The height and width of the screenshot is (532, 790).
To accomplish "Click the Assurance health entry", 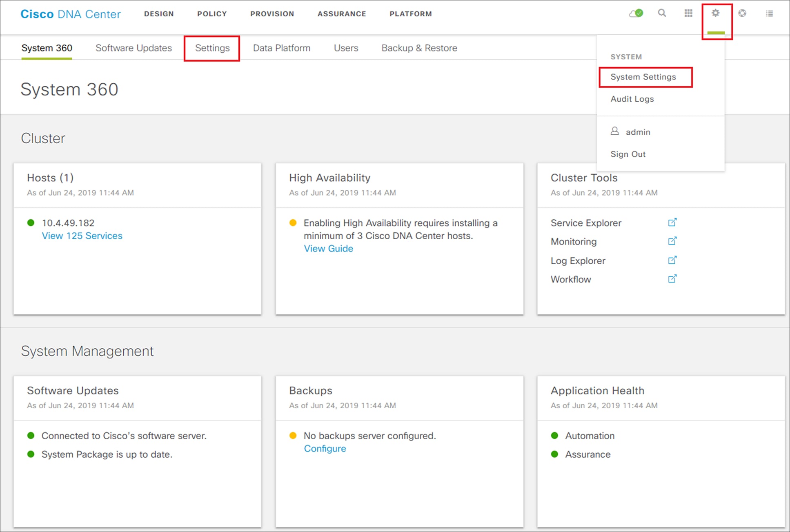I will 588,454.
